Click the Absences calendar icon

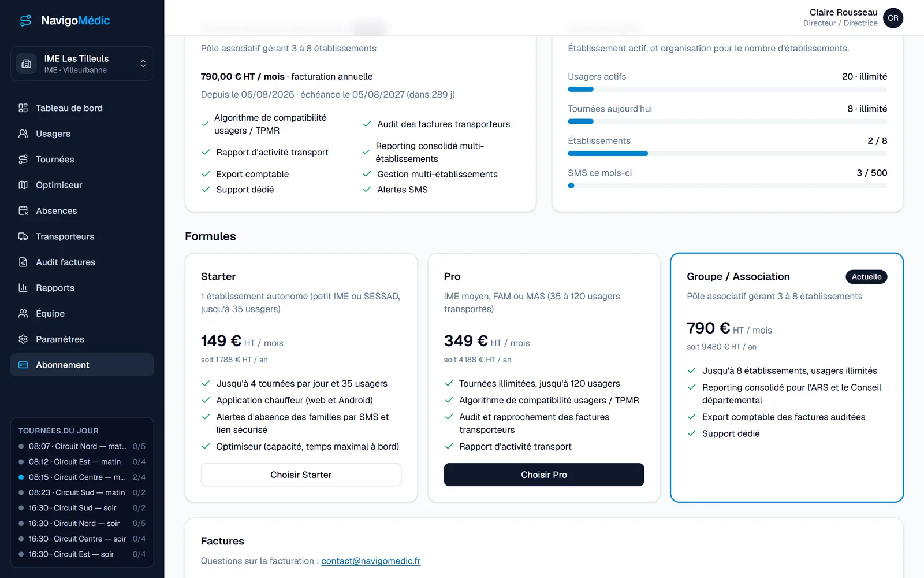point(23,211)
